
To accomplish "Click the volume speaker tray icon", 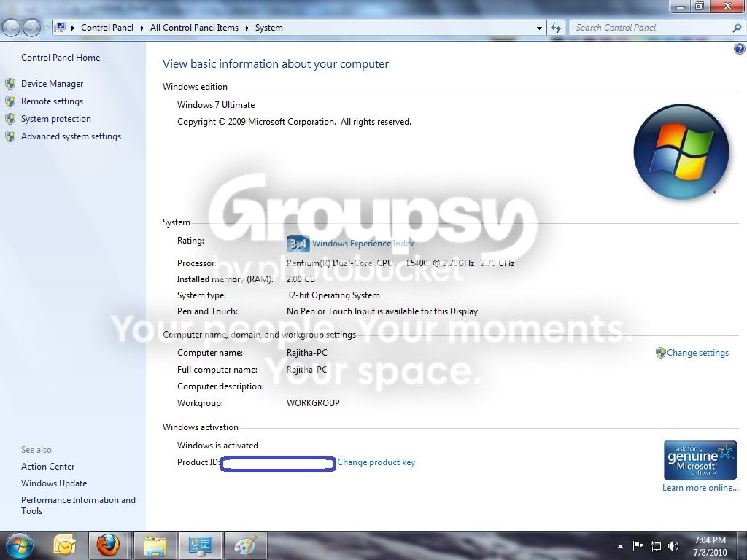I will pos(673,546).
